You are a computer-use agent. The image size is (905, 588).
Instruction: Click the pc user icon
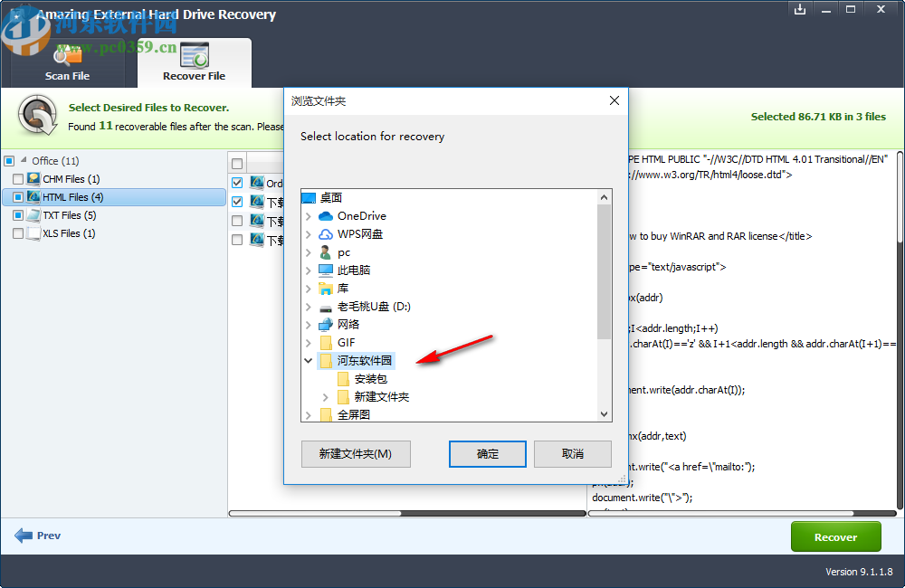coord(326,252)
